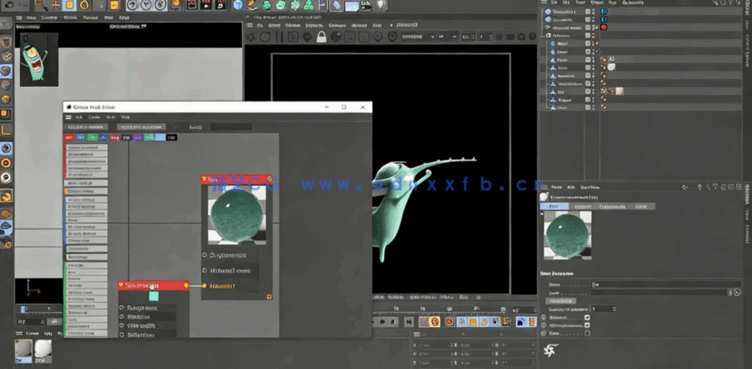The height and width of the screenshot is (369, 752).
Task: Select the Move tool cross icon
Action: 56,5
